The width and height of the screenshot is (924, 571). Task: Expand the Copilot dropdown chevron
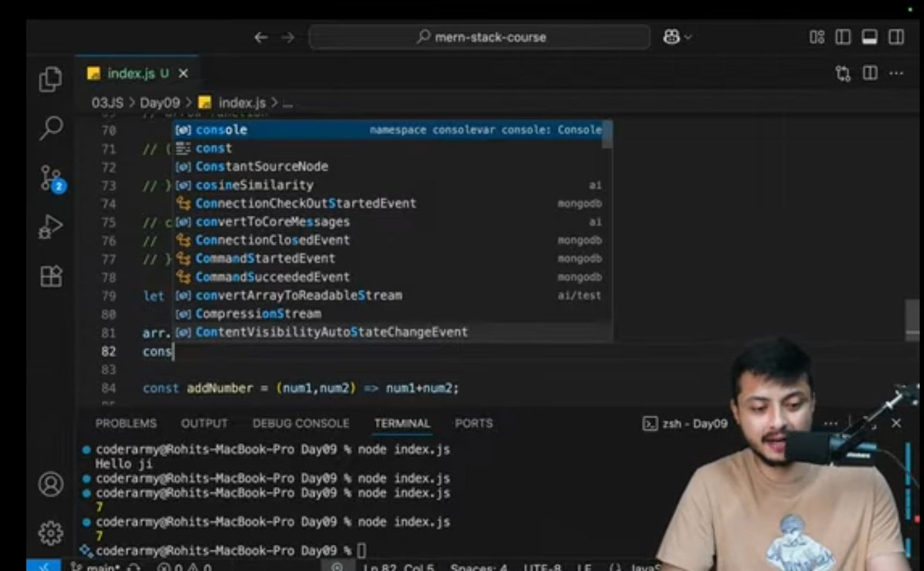click(687, 37)
